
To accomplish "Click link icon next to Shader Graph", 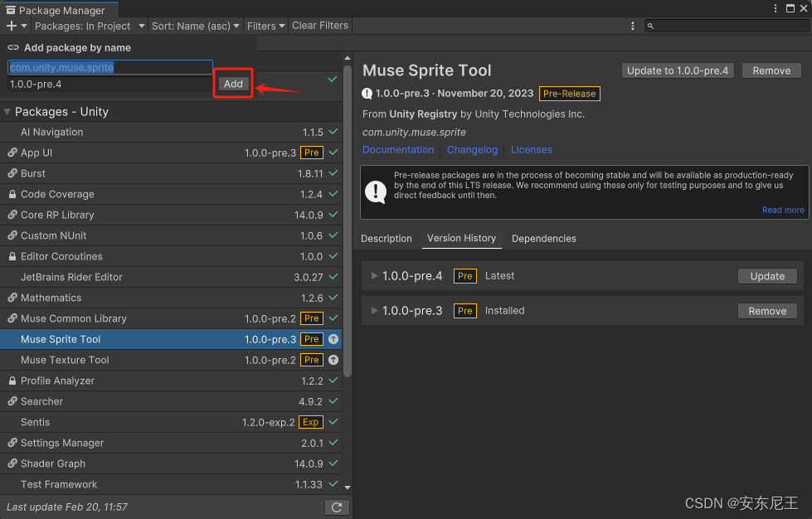I will 12,463.
